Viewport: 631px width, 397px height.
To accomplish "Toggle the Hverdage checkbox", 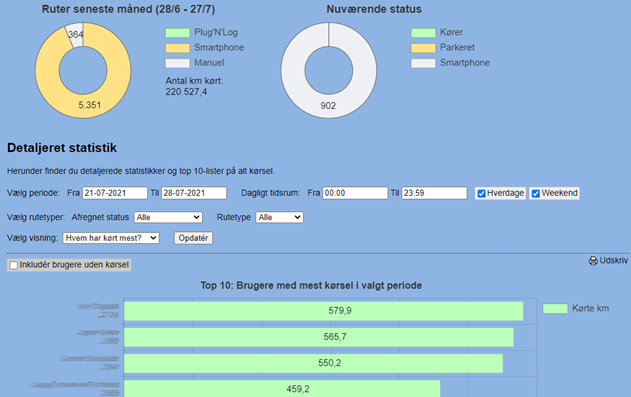I will click(481, 193).
